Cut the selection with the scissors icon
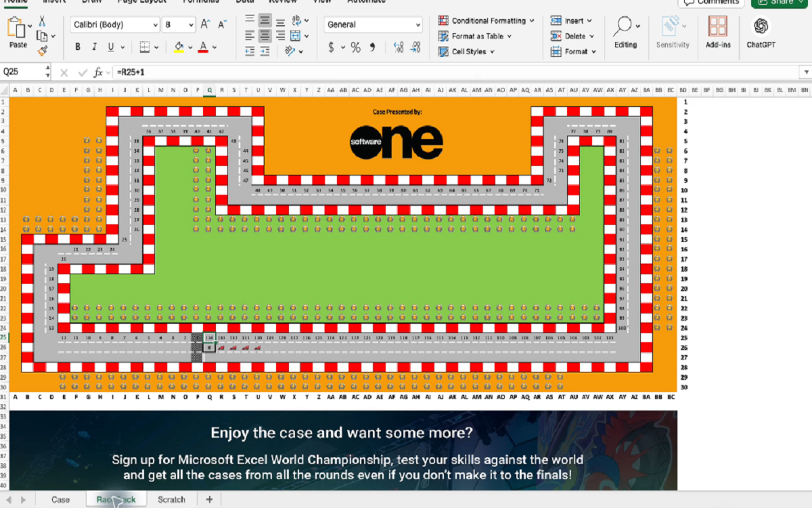The width and height of the screenshot is (812, 508). [x=43, y=21]
